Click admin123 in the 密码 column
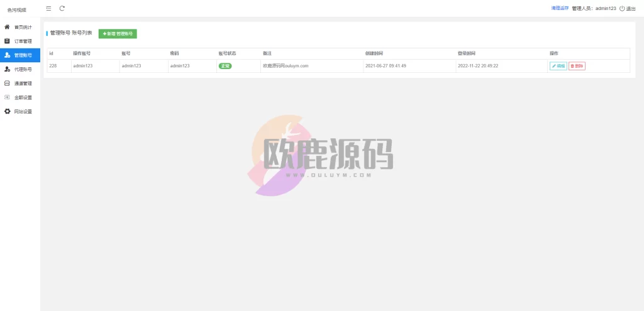Screen dimensions: 644x311 tap(180, 65)
